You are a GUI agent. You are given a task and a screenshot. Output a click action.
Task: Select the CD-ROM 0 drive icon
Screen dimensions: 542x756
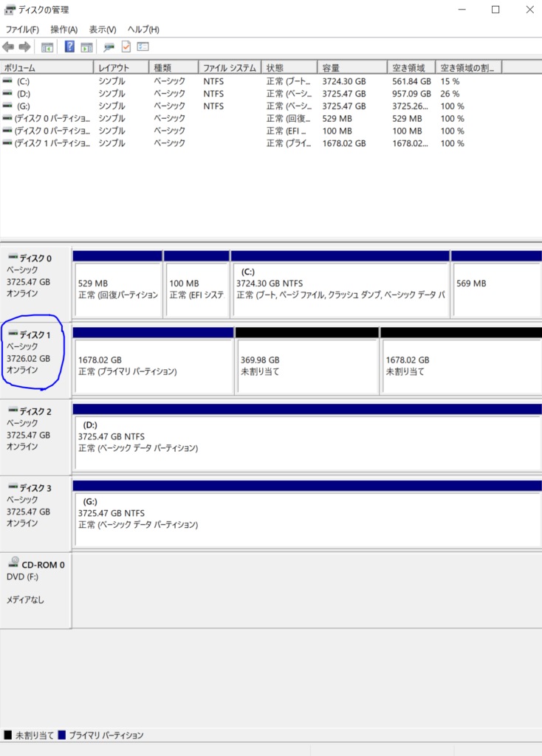[x=13, y=563]
